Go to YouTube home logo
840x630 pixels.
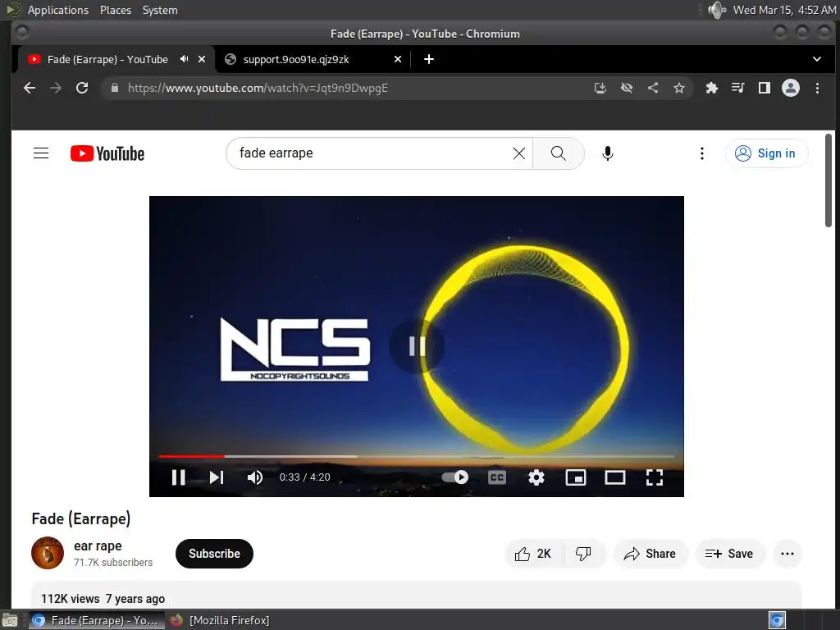pyautogui.click(x=107, y=153)
